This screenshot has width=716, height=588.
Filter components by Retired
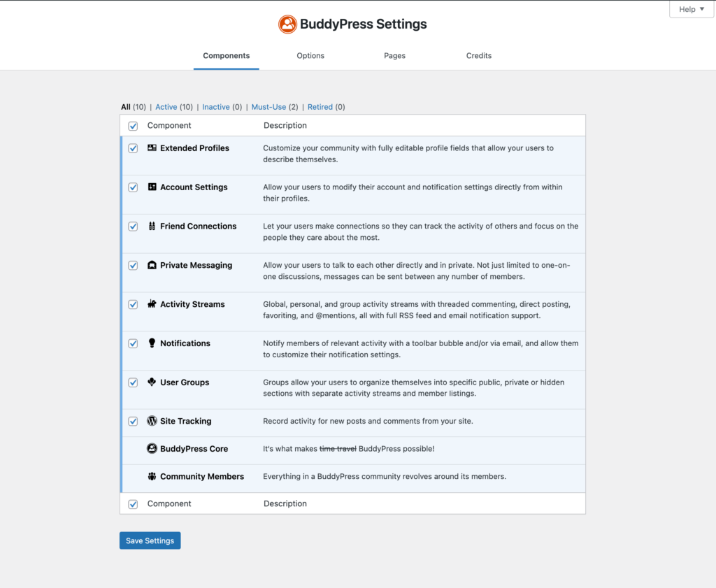click(320, 107)
